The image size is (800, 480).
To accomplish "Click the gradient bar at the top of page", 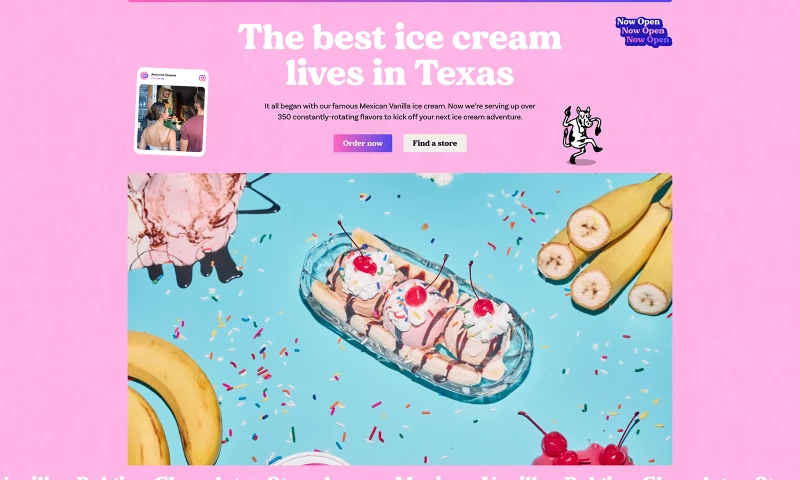I will click(400, 1).
